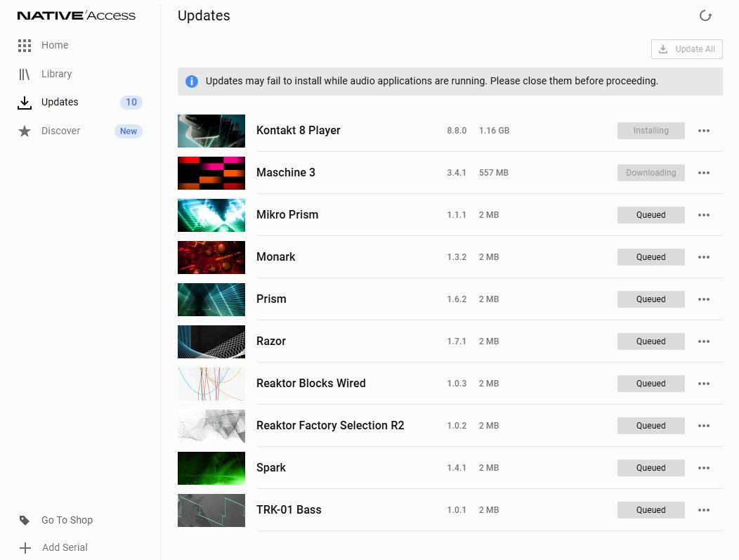739x560 pixels.
Task: Click the info icon in the warning banner
Action: tap(192, 81)
